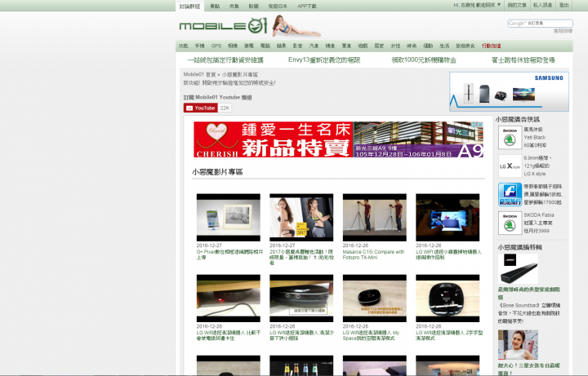This screenshot has width=588, height=376.
Task: Select the red 行動加值 category item
Action: tap(491, 46)
